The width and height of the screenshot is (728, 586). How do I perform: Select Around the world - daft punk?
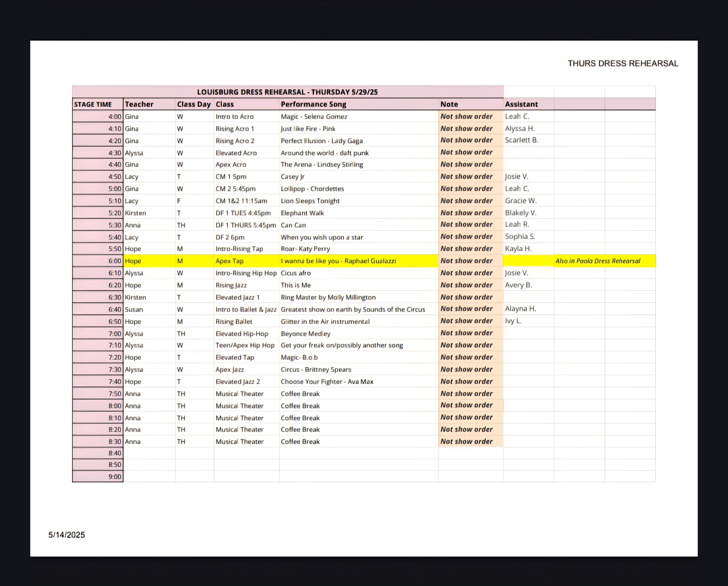tap(359, 153)
